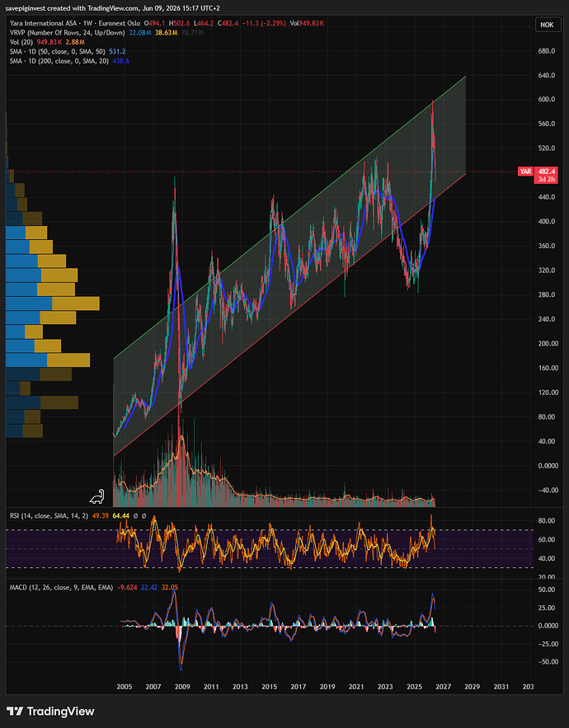This screenshot has width=569, height=728.
Task: Click the 2031 time axis label
Action: tap(501, 687)
